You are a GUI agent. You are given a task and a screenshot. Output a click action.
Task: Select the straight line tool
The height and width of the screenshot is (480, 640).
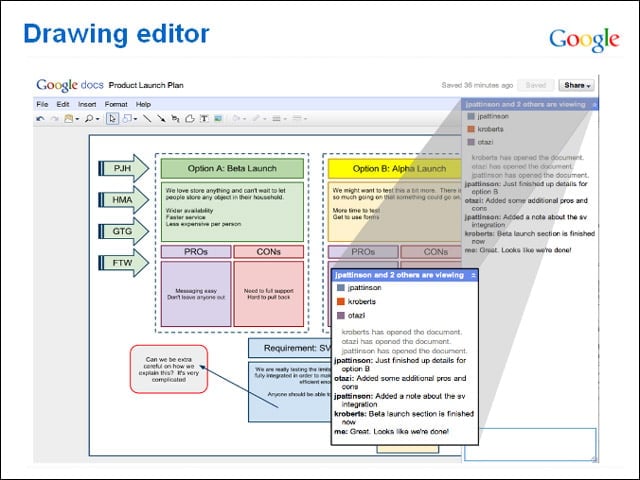(x=147, y=119)
